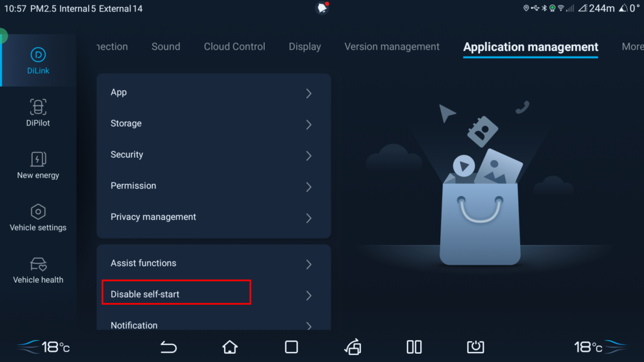Open the notification bubble in status bar
Viewport: 644px width, 362px height.
pyautogui.click(x=323, y=8)
